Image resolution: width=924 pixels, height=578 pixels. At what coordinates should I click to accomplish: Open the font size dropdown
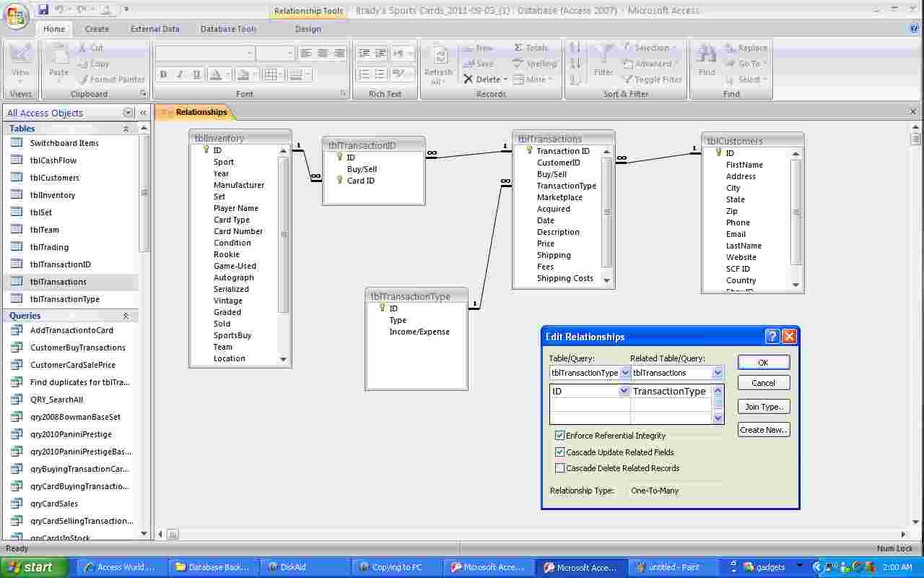(290, 53)
